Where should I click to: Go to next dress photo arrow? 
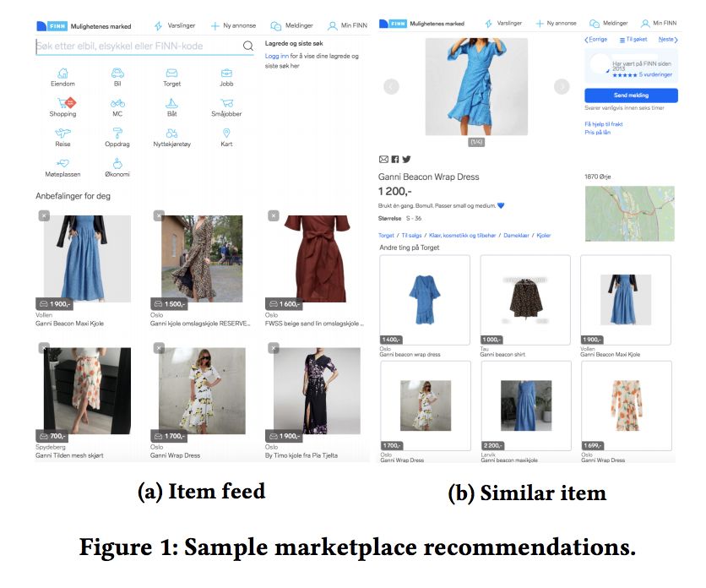pos(562,86)
